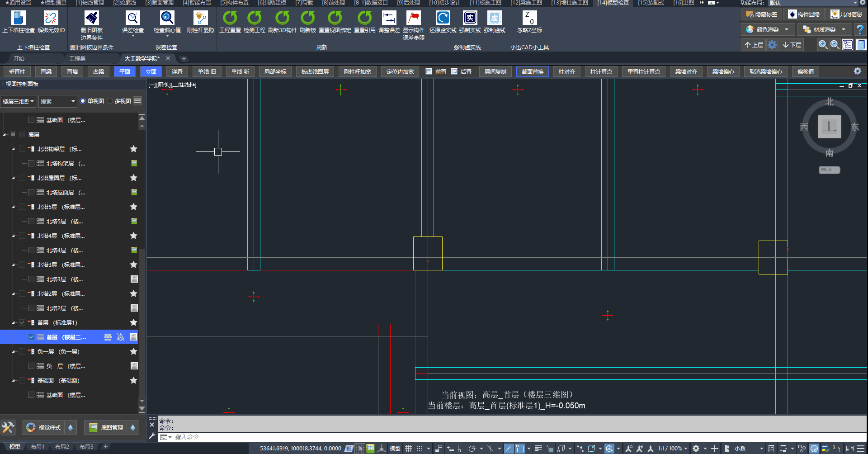868x454 pixels.
Task: Click the star icon on 北塔构架层 row
Action: click(134, 149)
